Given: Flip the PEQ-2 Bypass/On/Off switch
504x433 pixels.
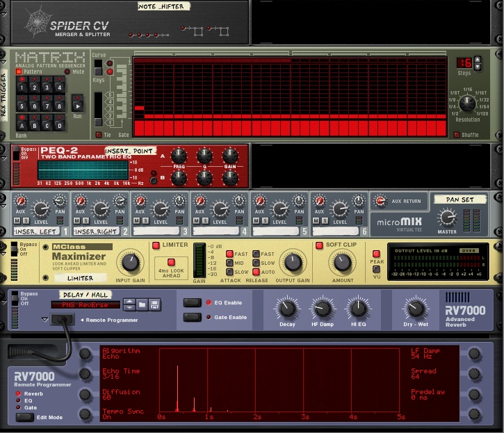Looking at the screenshot, I should [16, 154].
